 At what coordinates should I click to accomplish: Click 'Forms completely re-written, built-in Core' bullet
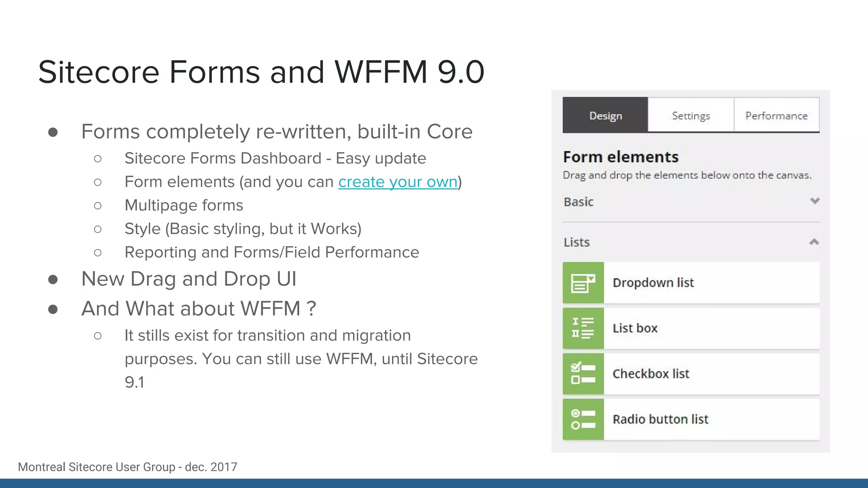277,131
